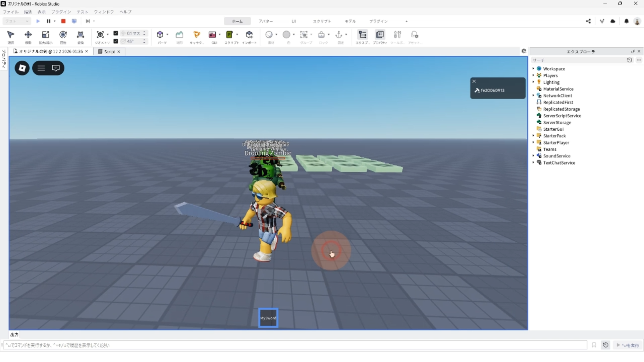This screenshot has height=362, width=644.
Task: Toggle the Properties (プロパティ) panel
Action: [x=380, y=35]
